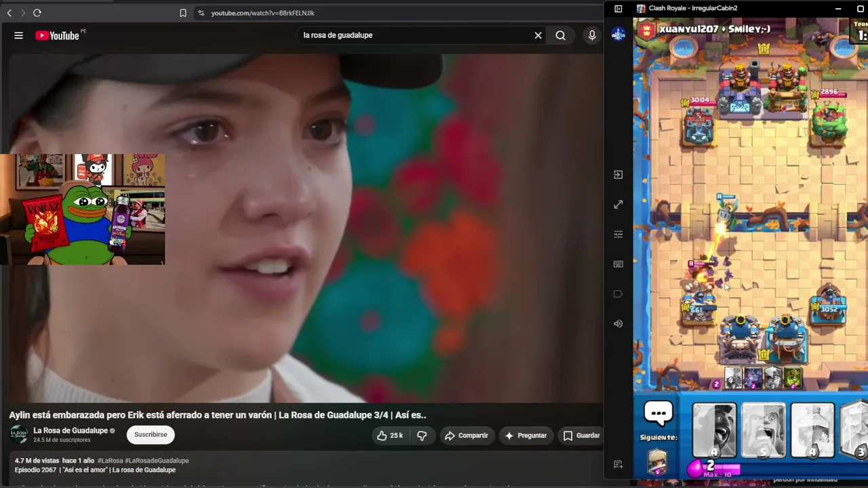Screen dimensions: 868x488
Task: Mute game audio with speaker icon
Action: point(618,324)
